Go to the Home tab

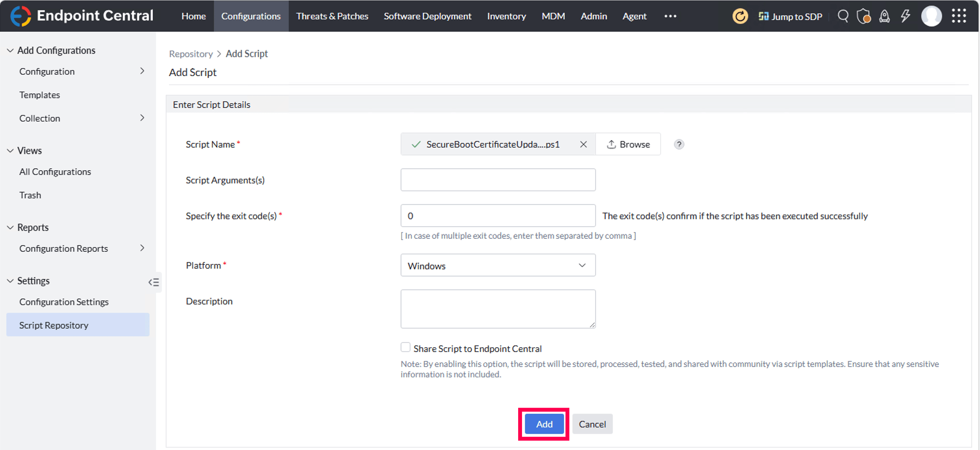[193, 16]
